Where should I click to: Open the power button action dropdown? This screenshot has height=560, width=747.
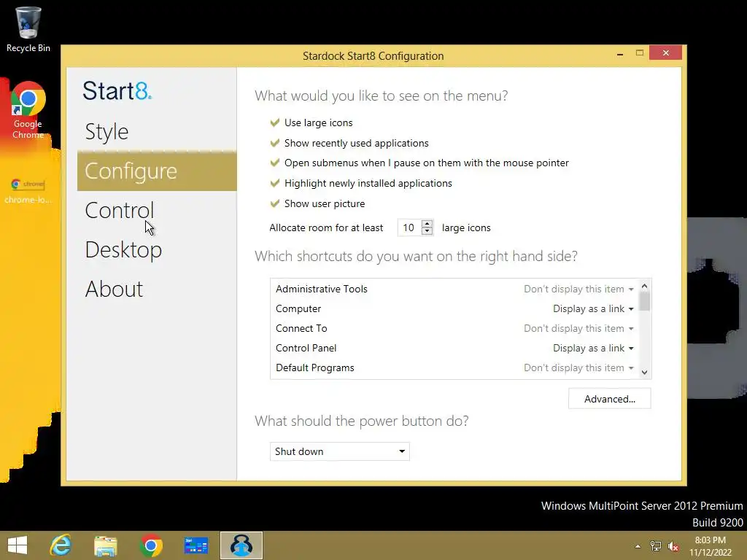[x=340, y=451]
